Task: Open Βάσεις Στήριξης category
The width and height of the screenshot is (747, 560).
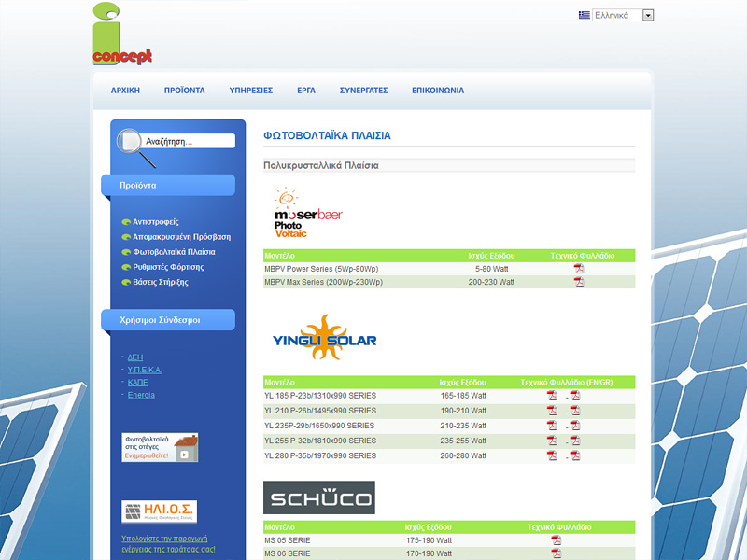Action: pyautogui.click(x=161, y=283)
